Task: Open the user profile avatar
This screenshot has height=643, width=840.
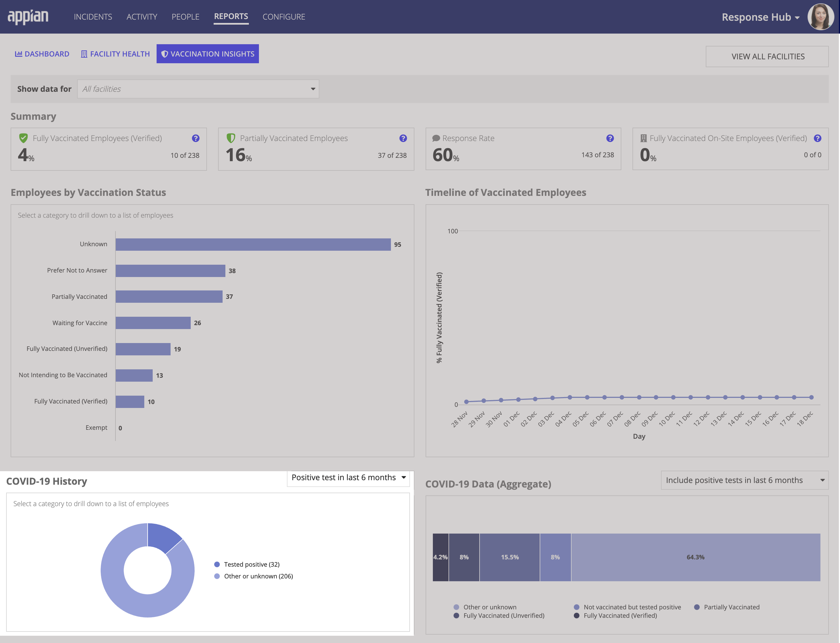Action: click(820, 17)
